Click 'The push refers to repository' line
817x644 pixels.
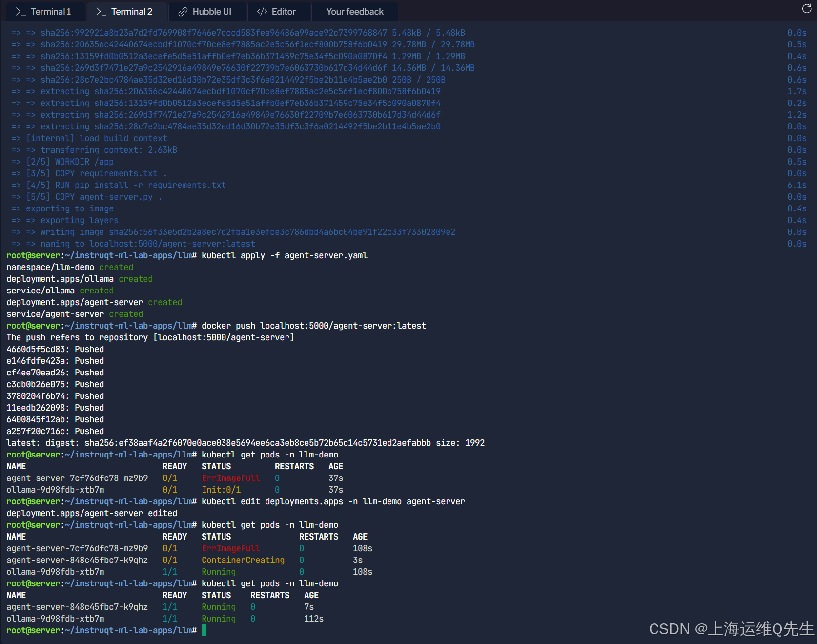[x=150, y=337]
